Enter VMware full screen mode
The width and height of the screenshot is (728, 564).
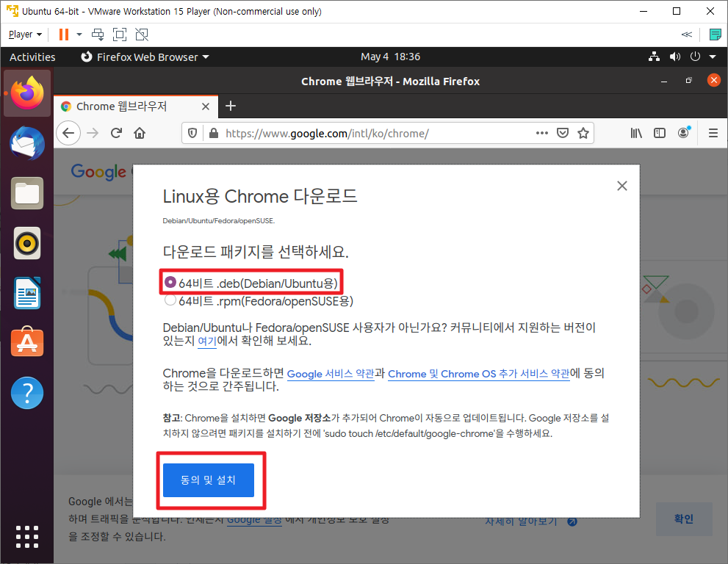coord(120,35)
